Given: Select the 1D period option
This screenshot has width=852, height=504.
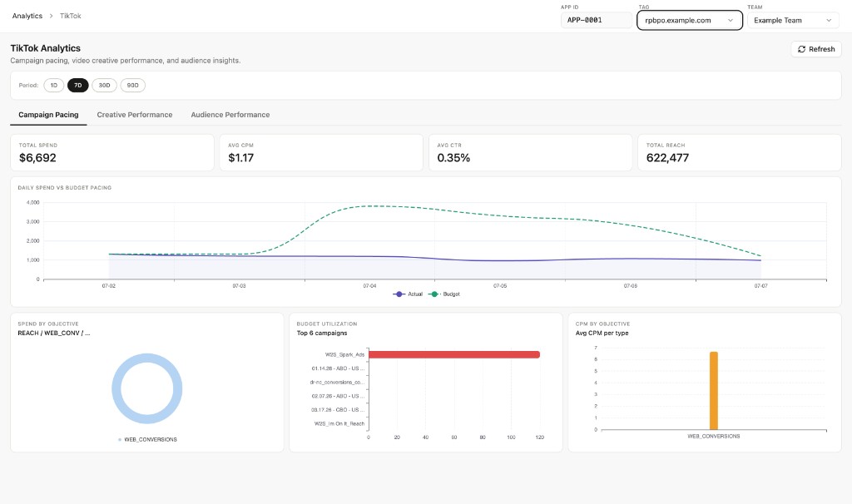Looking at the screenshot, I should click(54, 86).
